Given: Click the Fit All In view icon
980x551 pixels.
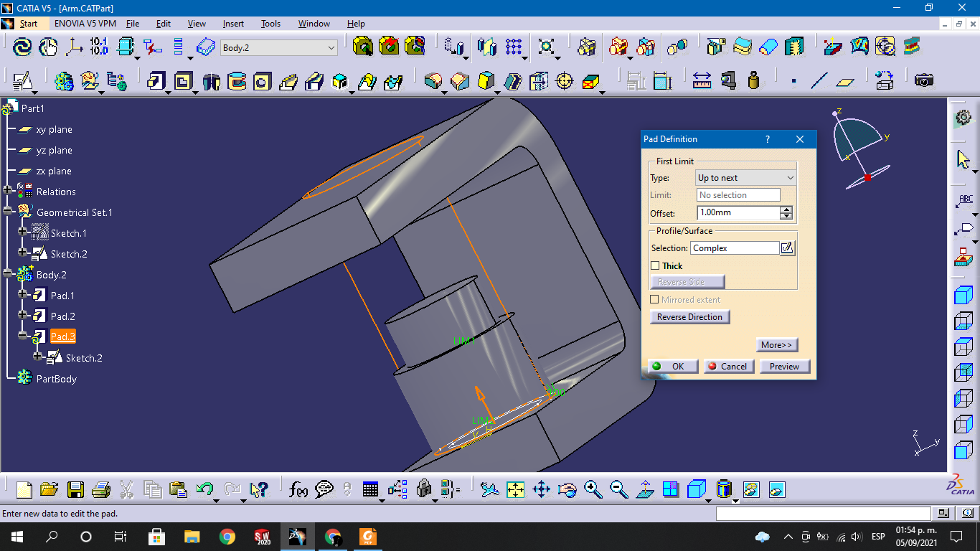Looking at the screenshot, I should pyautogui.click(x=515, y=489).
